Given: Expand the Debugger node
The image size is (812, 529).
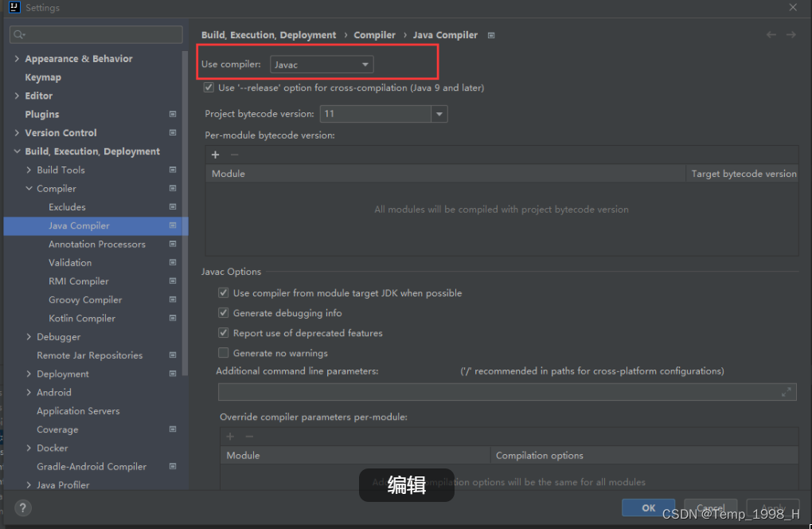Looking at the screenshot, I should 29,337.
